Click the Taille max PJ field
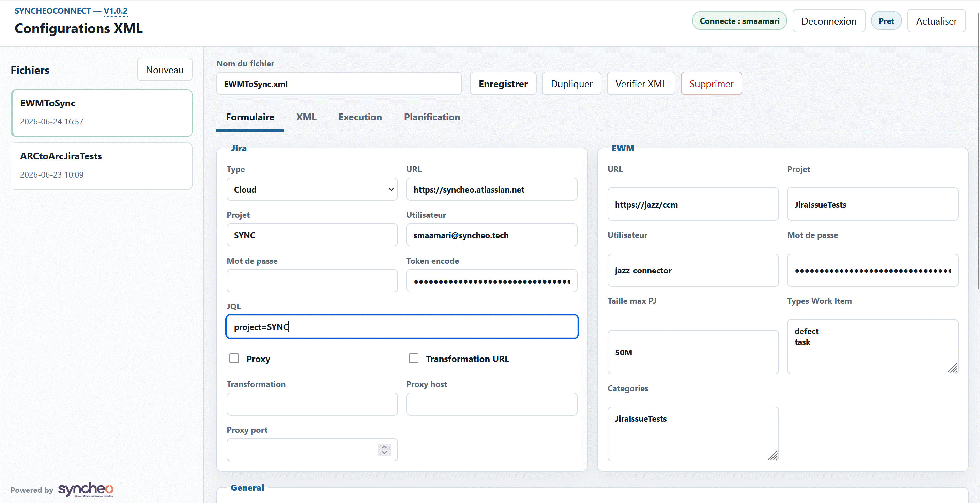 pos(693,352)
